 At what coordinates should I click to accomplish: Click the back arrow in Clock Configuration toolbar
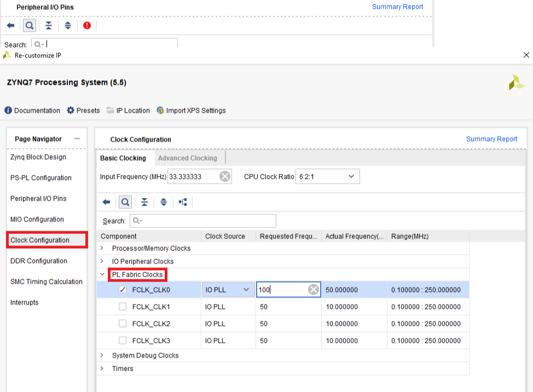click(x=106, y=202)
